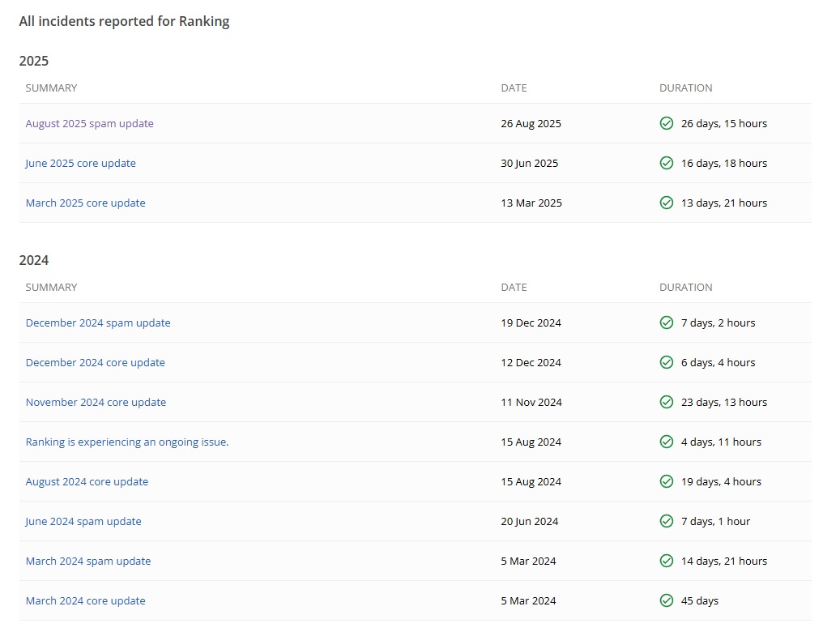
Task: Open the June 2025 core update incident
Action: (x=80, y=164)
